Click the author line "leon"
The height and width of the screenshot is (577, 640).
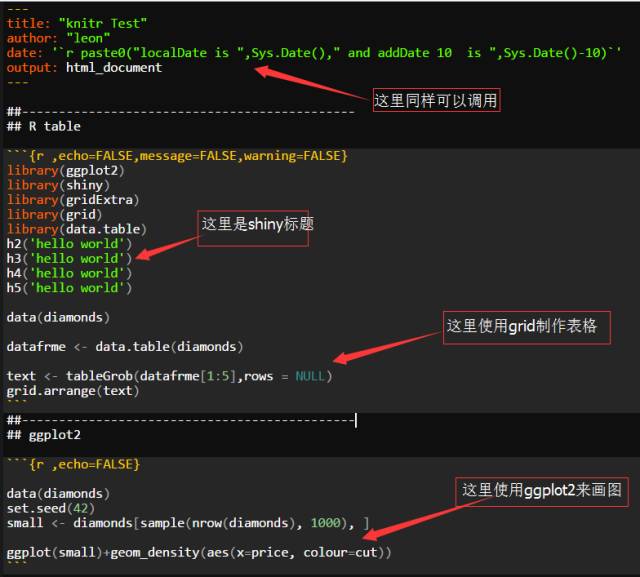pos(58,38)
